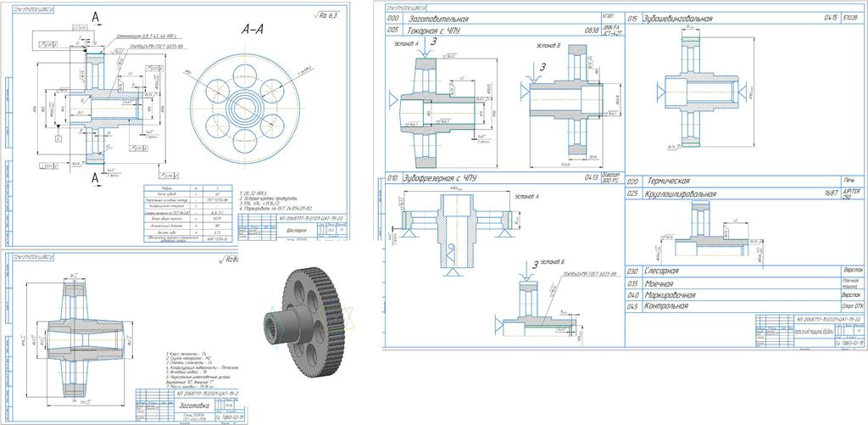Click the "040" operation number cell
Screen dimensions: 868x425
[x=632, y=294]
